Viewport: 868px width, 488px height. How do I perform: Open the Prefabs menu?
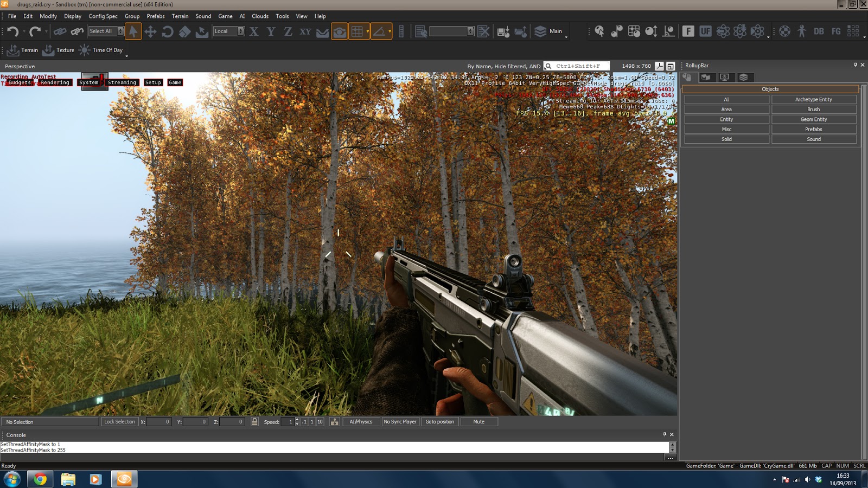pyautogui.click(x=155, y=16)
